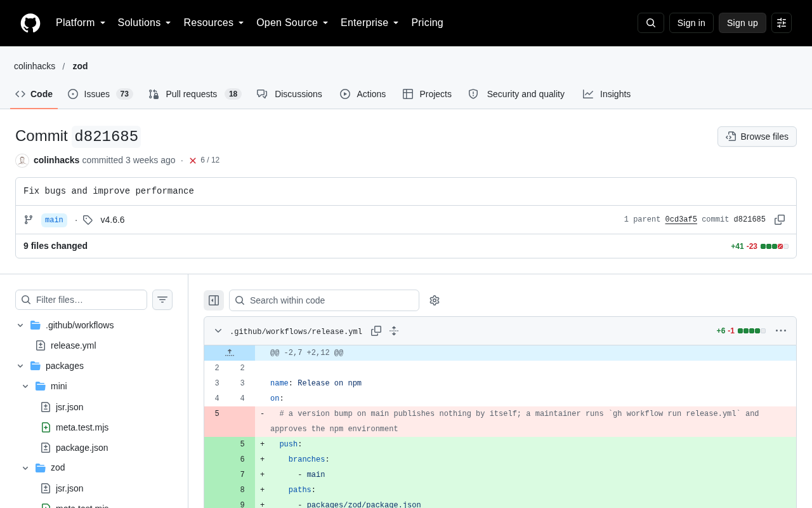The height and width of the screenshot is (508, 812).
Task: Open appearance settings sliders icon in header
Action: tap(782, 23)
